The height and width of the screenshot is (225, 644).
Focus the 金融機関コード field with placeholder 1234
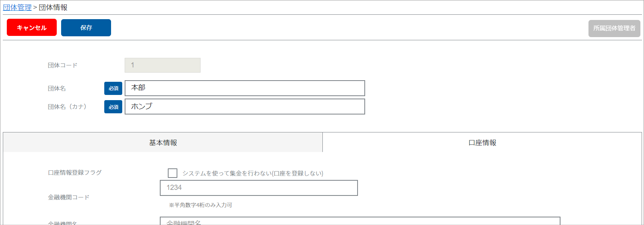pos(259,188)
